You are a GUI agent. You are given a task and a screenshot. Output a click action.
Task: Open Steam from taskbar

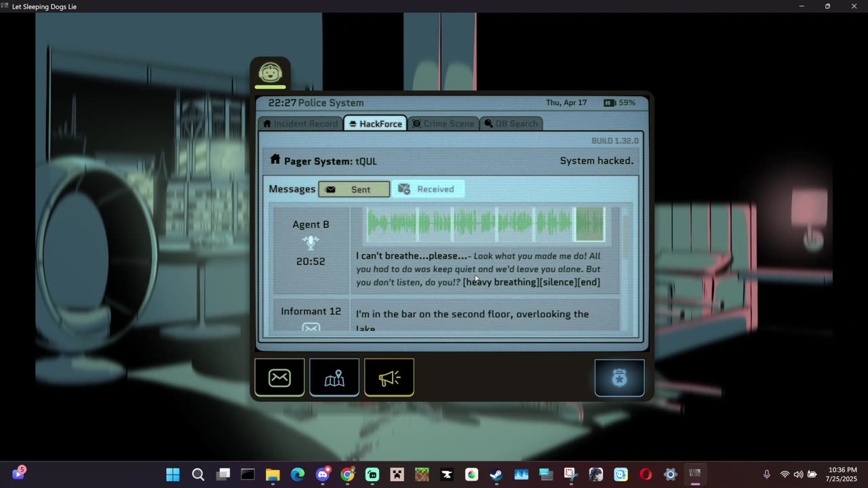(496, 474)
